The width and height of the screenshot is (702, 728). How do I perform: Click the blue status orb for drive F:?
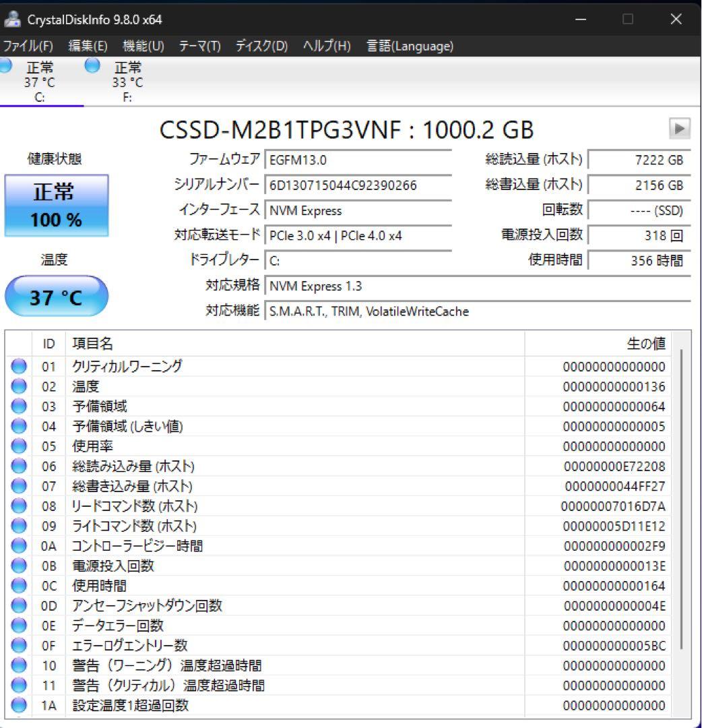tap(92, 65)
